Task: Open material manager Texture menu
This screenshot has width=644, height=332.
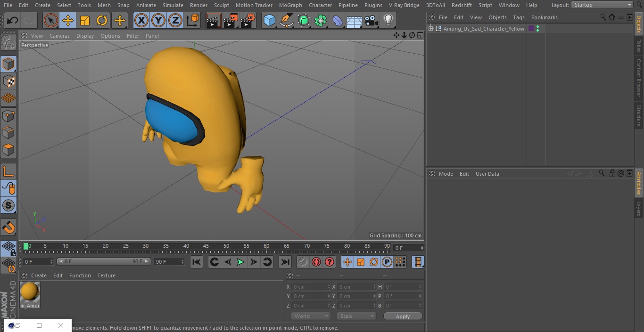Action: (x=107, y=275)
